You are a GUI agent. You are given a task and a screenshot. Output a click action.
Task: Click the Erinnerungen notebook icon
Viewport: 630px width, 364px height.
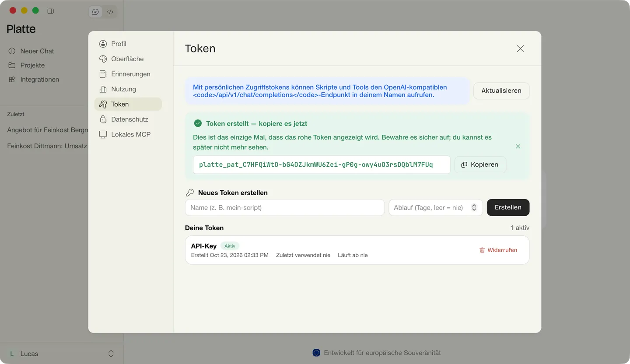coord(103,74)
